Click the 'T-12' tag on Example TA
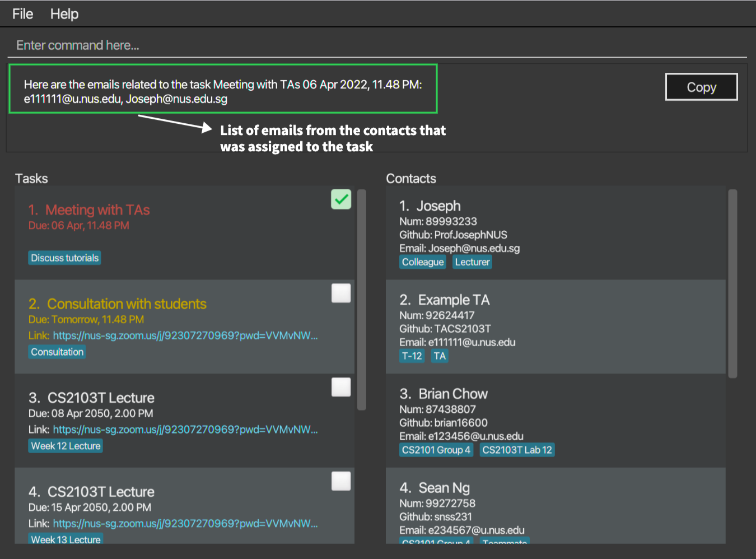756x559 pixels. click(x=412, y=356)
